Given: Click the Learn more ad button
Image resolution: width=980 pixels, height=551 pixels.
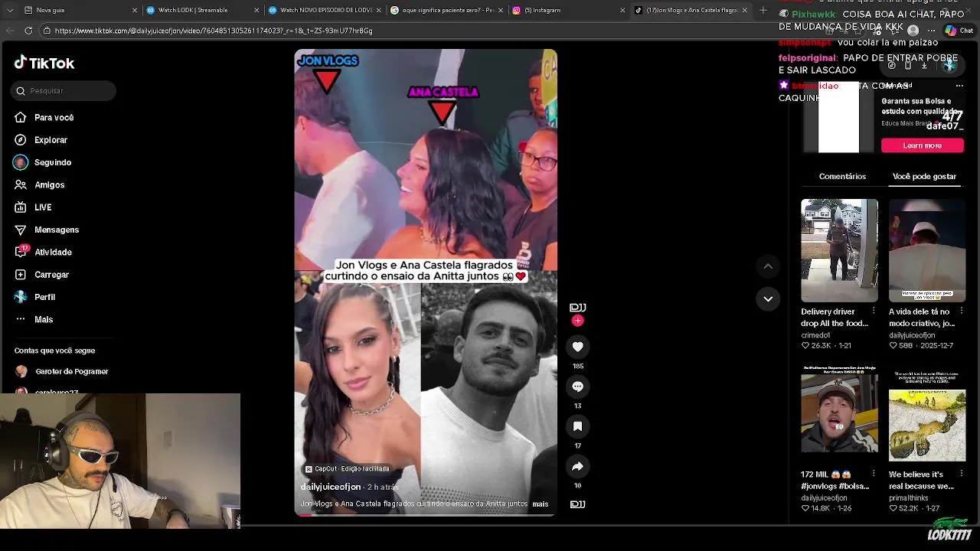Looking at the screenshot, I should [922, 145].
